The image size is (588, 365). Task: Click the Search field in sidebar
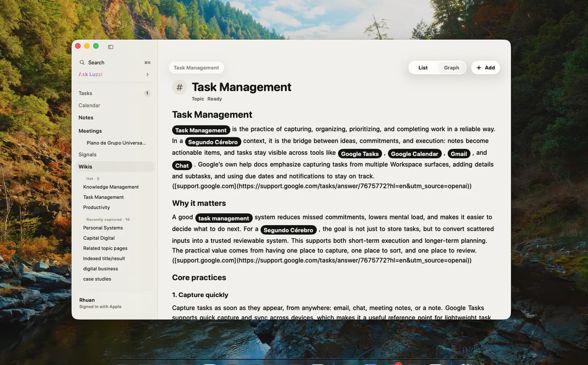tap(115, 62)
